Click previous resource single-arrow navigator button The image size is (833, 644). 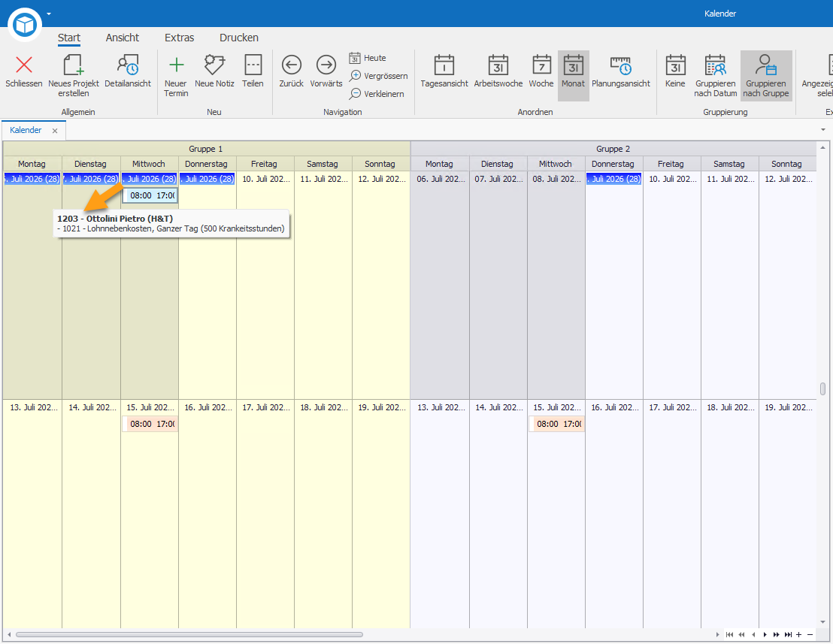pos(753,634)
